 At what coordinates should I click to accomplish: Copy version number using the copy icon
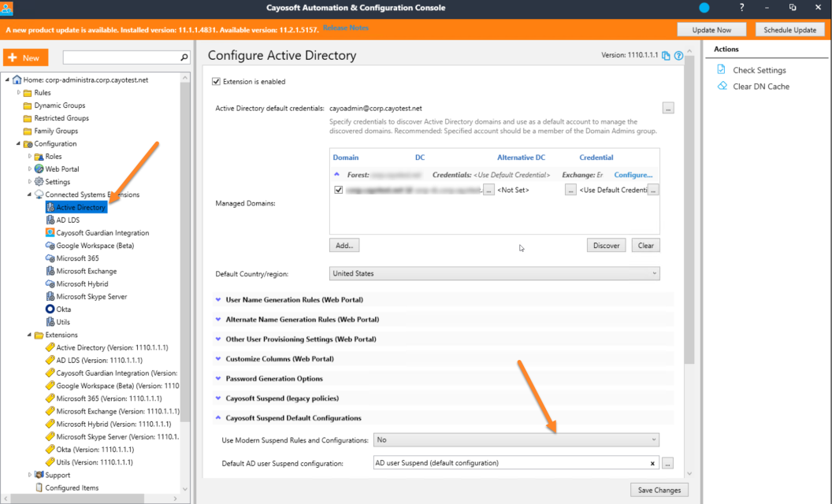pyautogui.click(x=666, y=55)
